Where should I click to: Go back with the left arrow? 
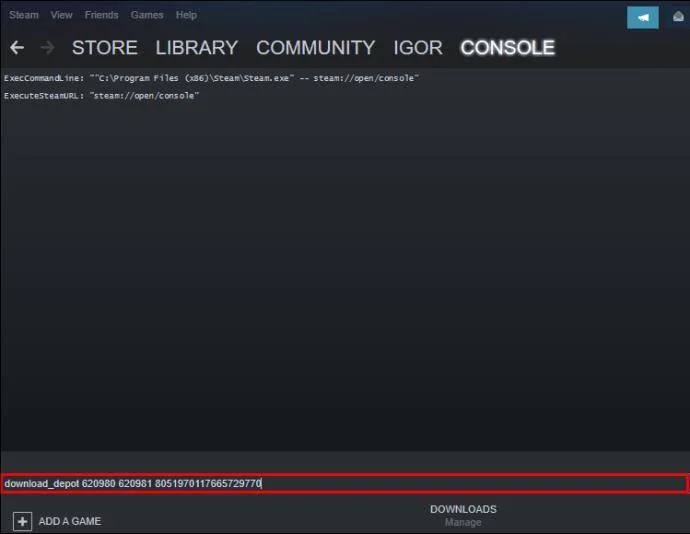coord(17,47)
